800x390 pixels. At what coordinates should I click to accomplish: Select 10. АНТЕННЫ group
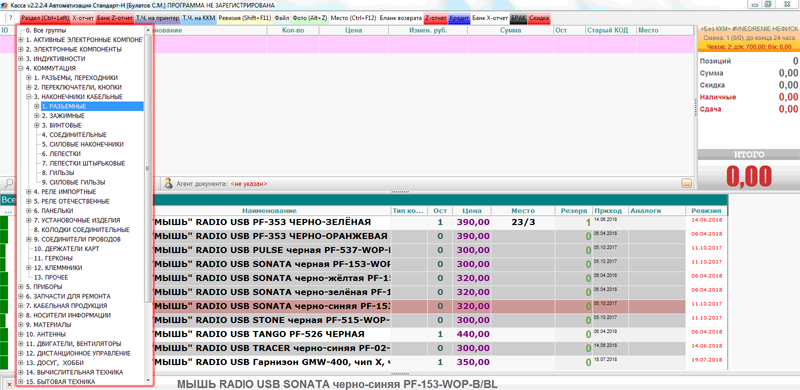[x=45, y=334]
